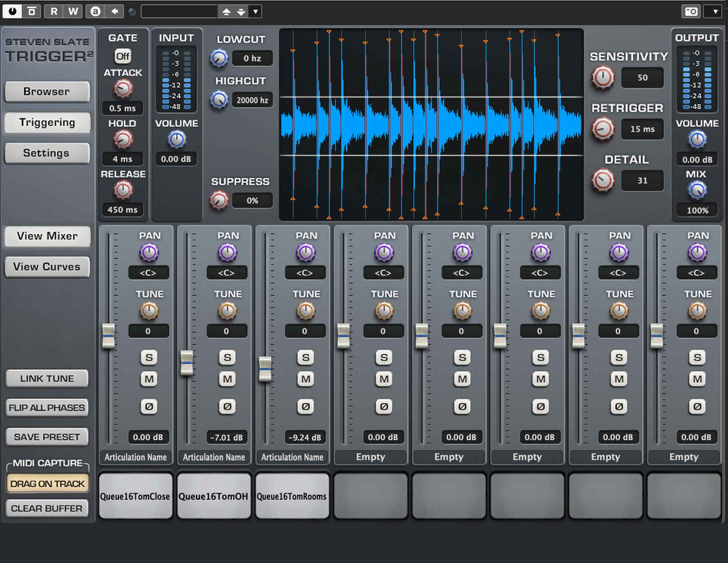
Task: Click the '-7.01 dB' level readout
Action: pyautogui.click(x=227, y=437)
